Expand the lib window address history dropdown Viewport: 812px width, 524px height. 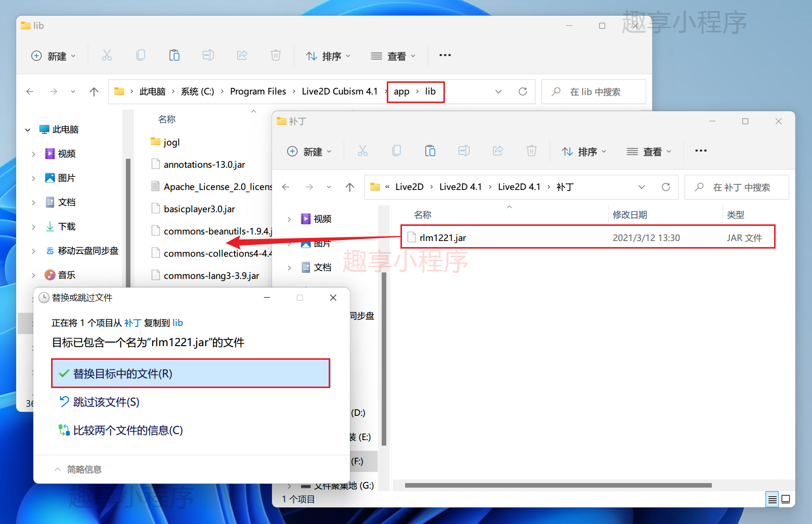pos(499,91)
